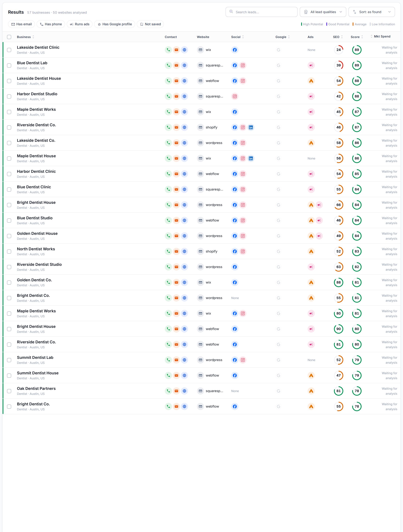The height and width of the screenshot is (532, 403).
Task: Apply the Not saved filter
Action: (x=150, y=24)
